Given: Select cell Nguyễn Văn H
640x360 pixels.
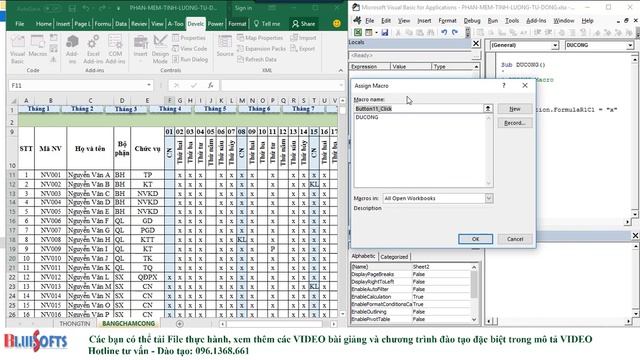Looking at the screenshot, I should [90, 240].
